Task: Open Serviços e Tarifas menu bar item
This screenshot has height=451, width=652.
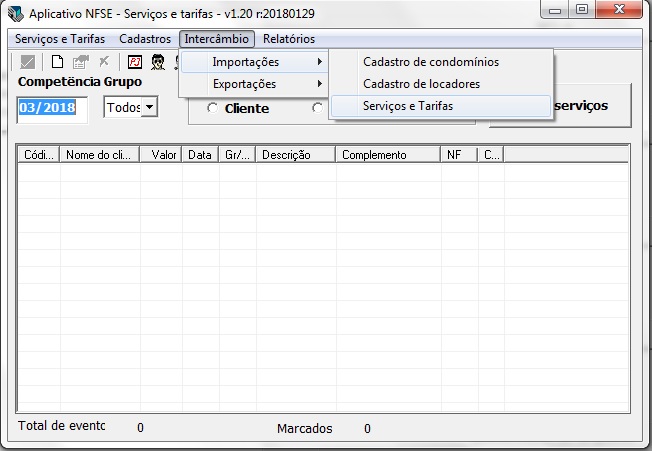Action: tap(62, 39)
